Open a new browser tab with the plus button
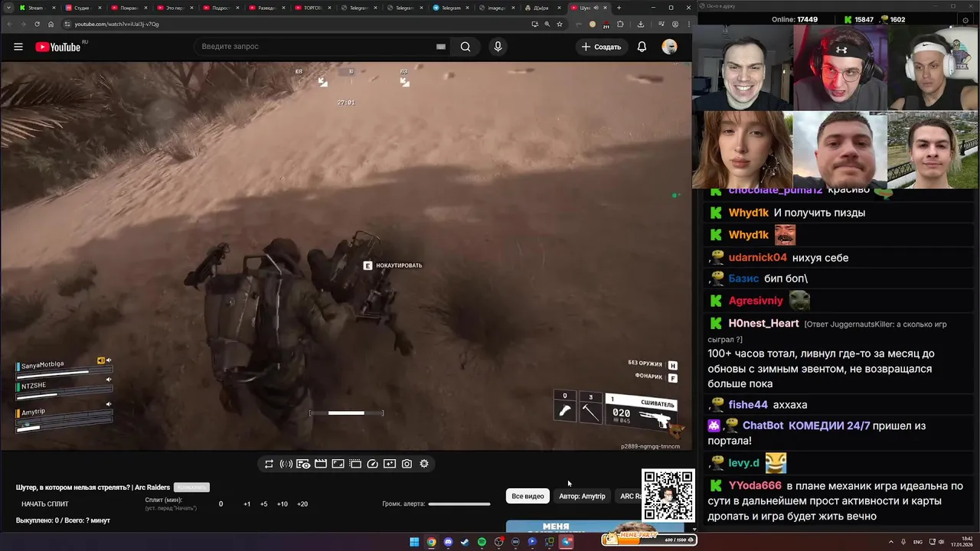Viewport: 980px width, 551px height. 619,8
